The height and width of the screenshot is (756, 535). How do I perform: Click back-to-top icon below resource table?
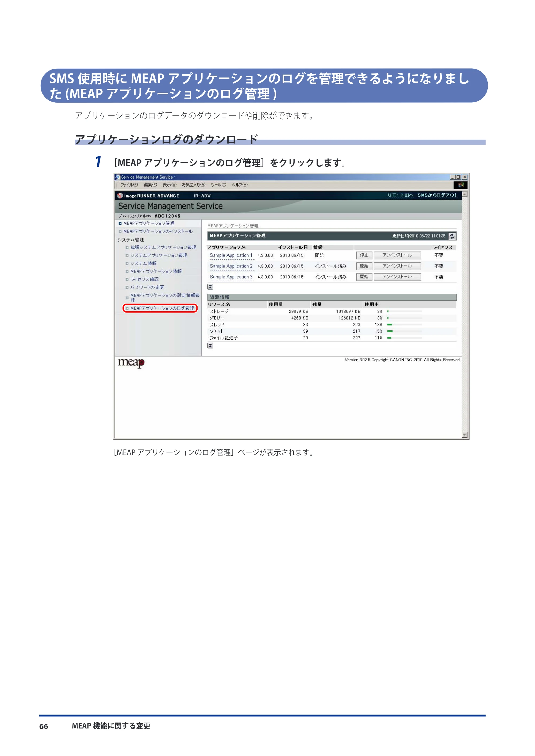[x=210, y=346]
